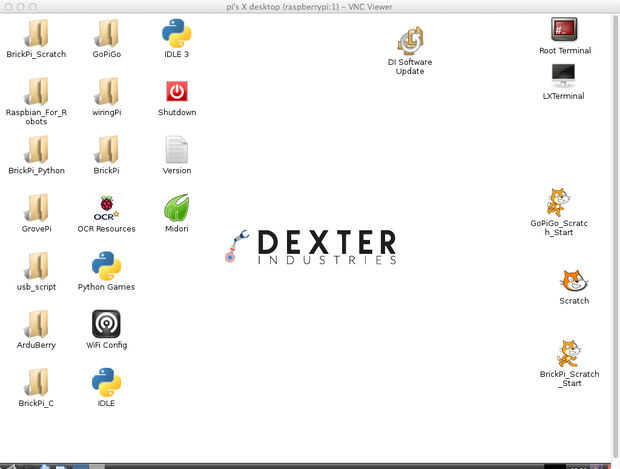Open the BrickPi folder
This screenshot has height=469, width=620.
click(x=106, y=150)
